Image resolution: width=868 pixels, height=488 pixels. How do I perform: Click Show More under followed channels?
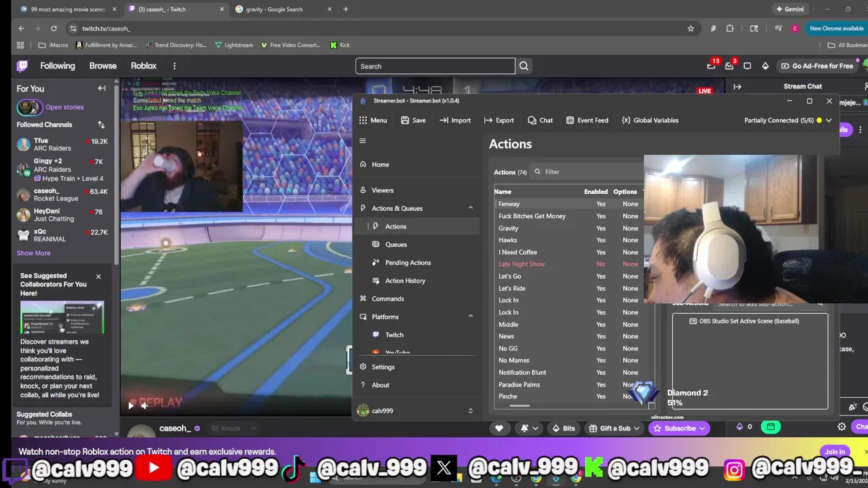pos(33,253)
